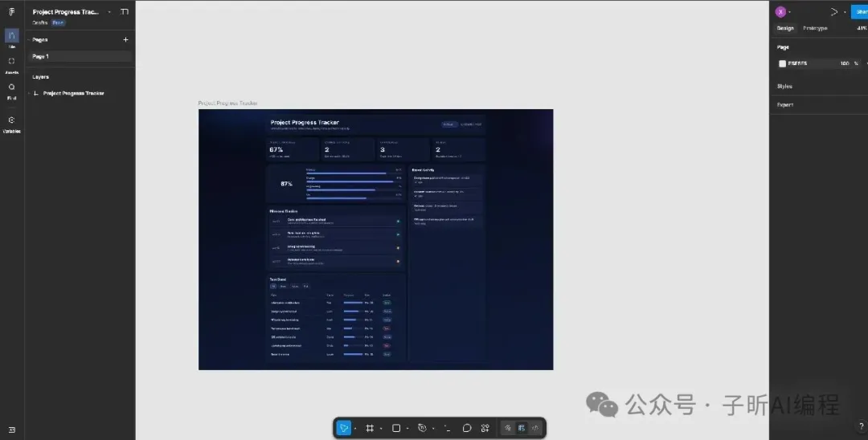Select the Pen tool

click(x=422, y=428)
